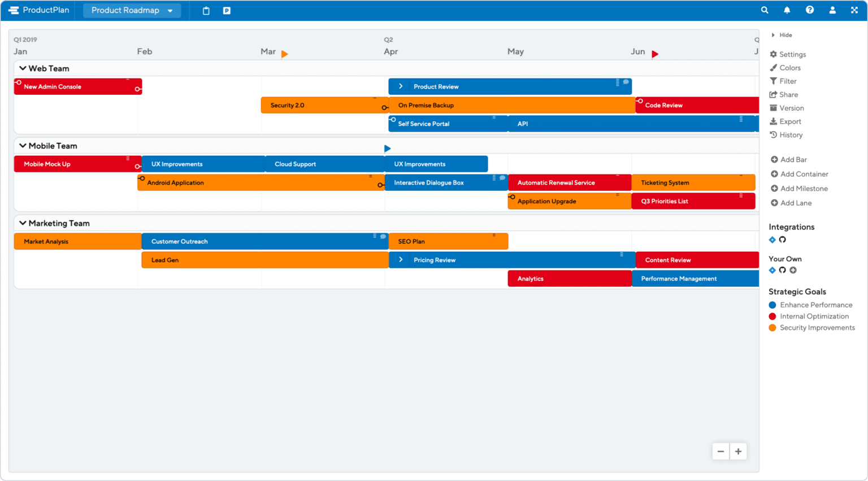This screenshot has width=868, height=481.
Task: Click the plus icon under Your Own
Action: [793, 270]
